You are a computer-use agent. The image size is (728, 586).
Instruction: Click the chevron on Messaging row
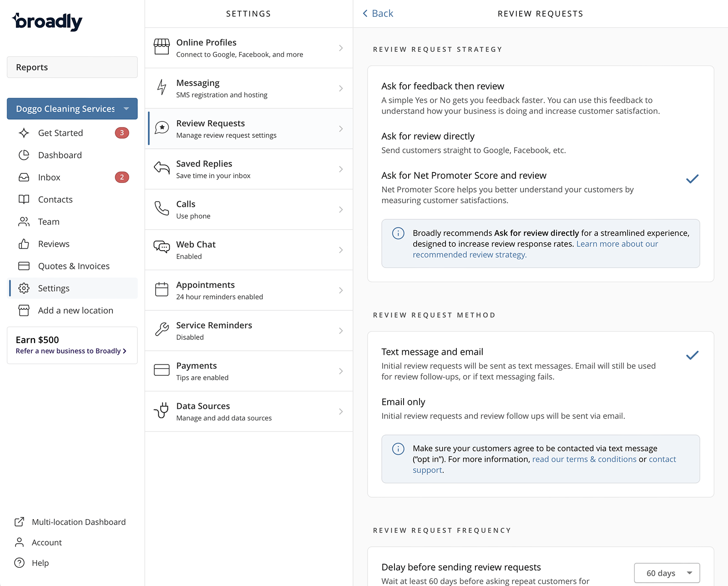(341, 88)
